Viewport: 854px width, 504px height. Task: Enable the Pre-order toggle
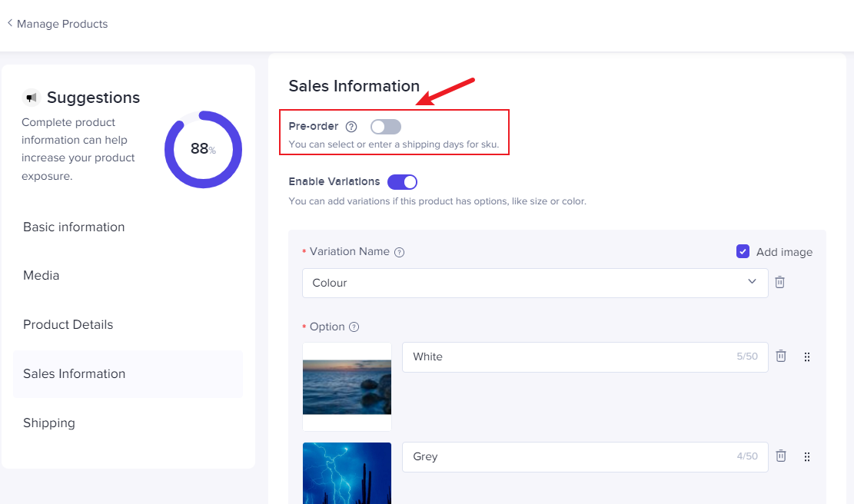click(x=385, y=126)
